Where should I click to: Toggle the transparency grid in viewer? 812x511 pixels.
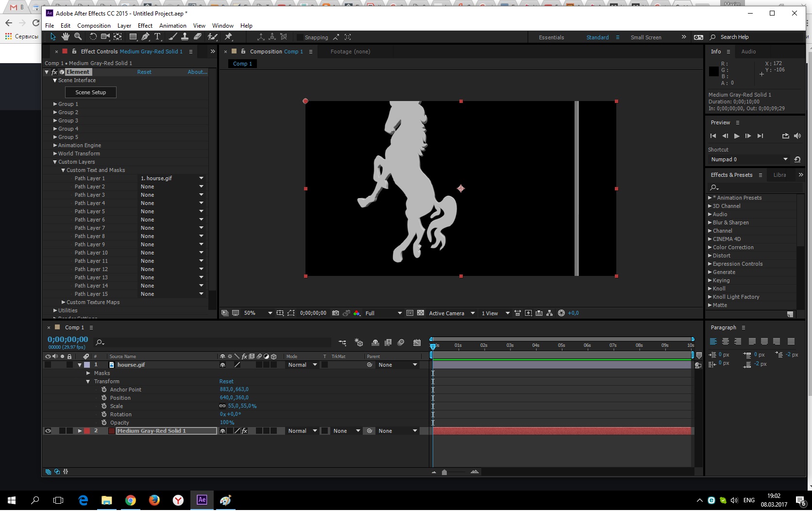[x=421, y=313]
